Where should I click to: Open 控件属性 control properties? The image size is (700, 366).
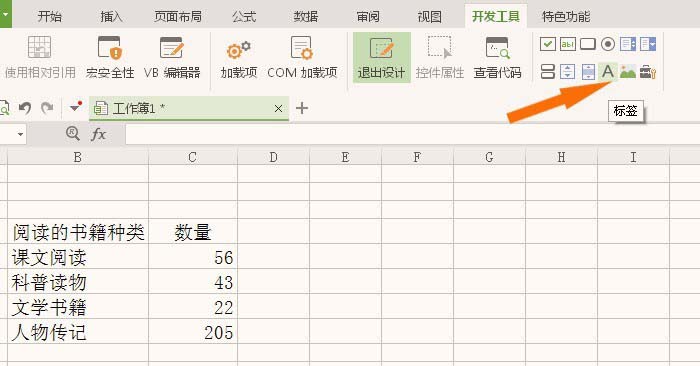click(440, 58)
